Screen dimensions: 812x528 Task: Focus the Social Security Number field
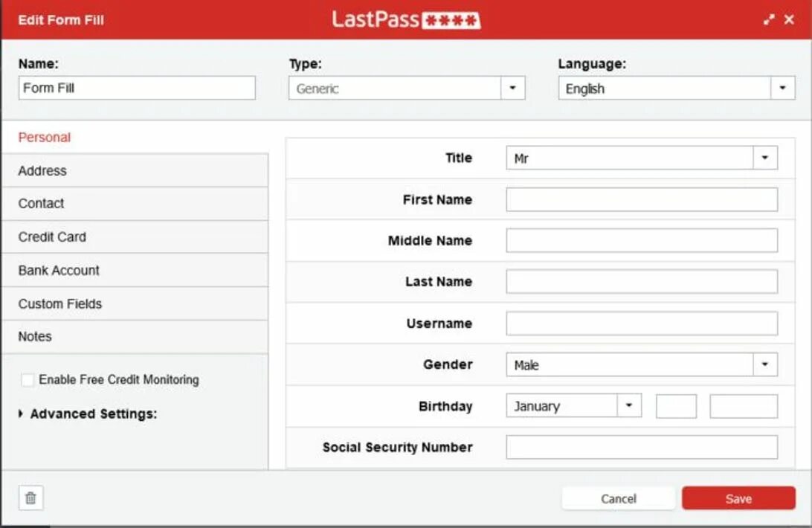642,447
